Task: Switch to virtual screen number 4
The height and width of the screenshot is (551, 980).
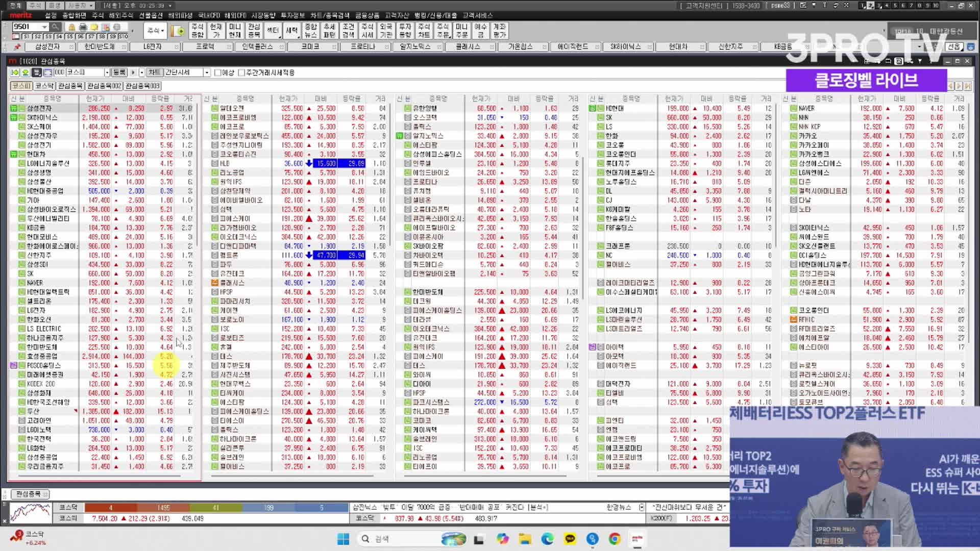Action: (x=887, y=5)
